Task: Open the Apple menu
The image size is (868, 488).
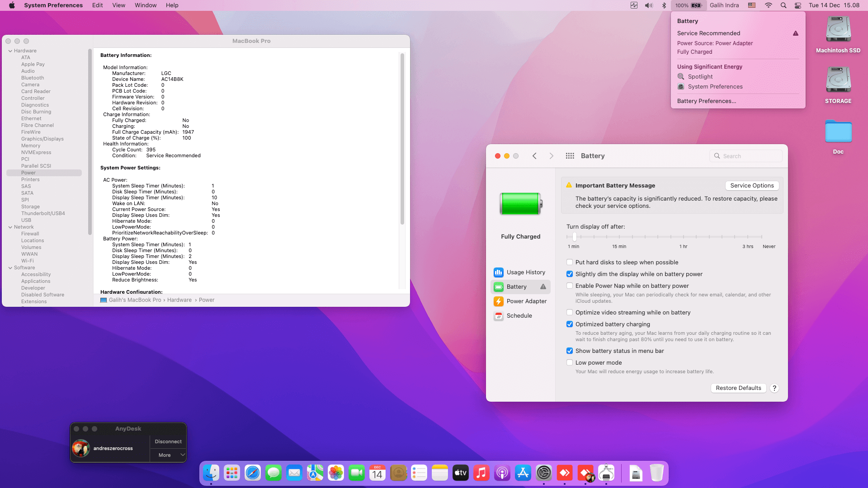Action: pyautogui.click(x=12, y=5)
